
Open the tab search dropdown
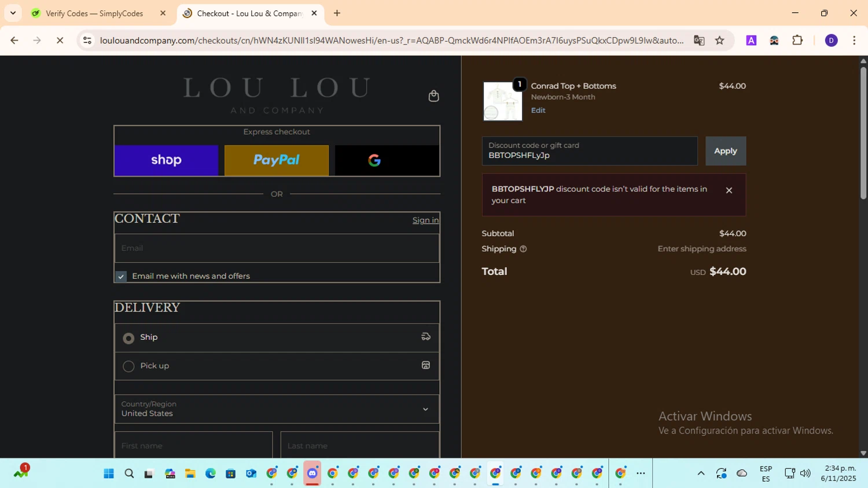pyautogui.click(x=13, y=13)
